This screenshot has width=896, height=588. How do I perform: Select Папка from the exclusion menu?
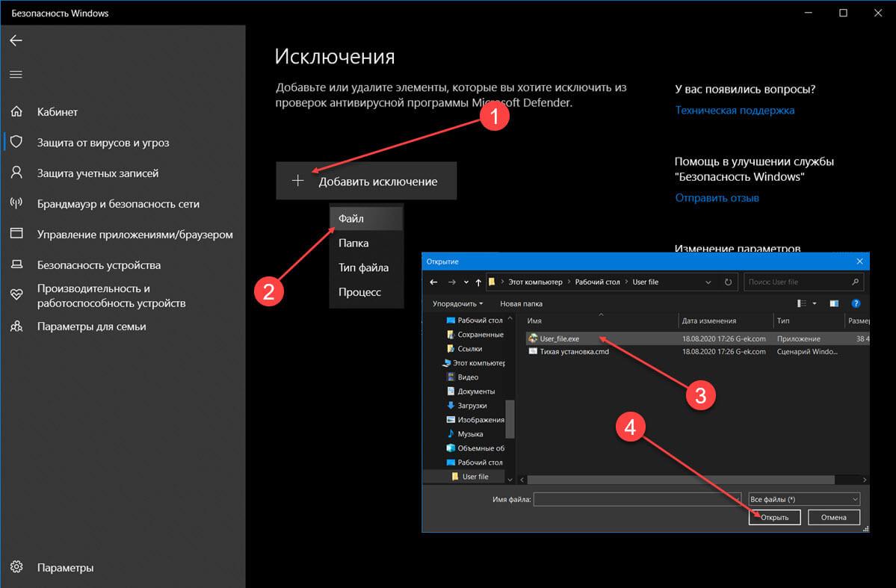tap(366, 243)
